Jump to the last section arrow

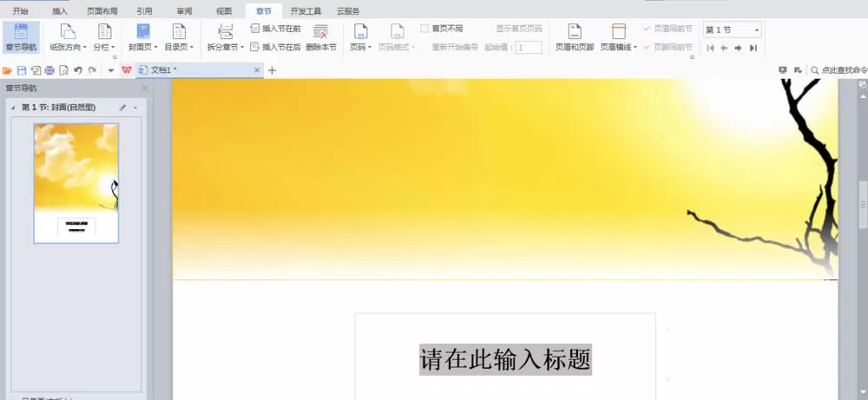(753, 48)
